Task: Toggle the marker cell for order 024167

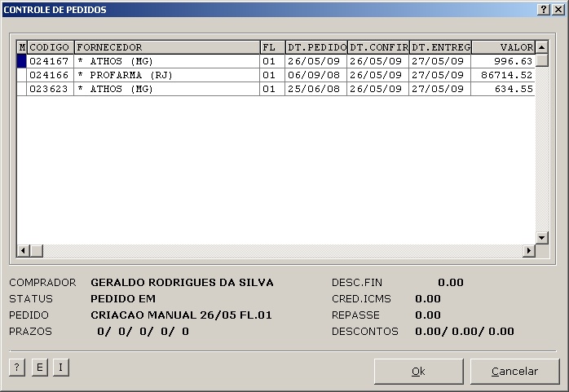Action: (x=22, y=61)
